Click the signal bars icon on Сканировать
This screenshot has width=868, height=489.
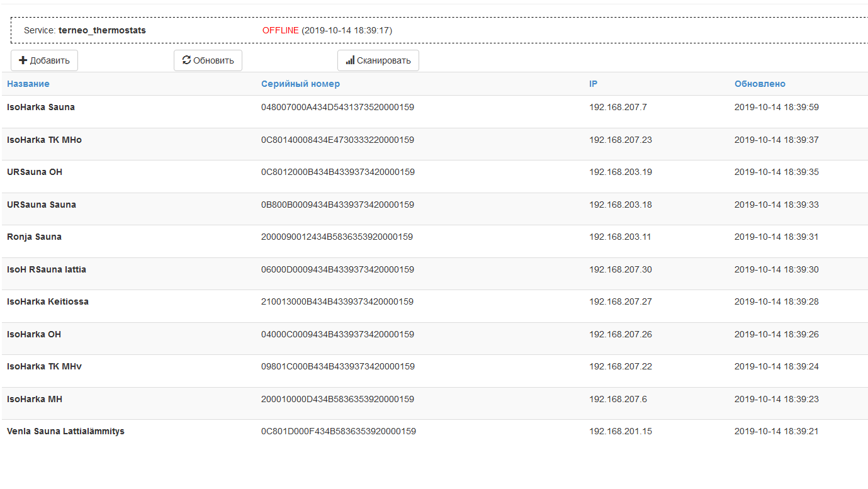point(350,61)
